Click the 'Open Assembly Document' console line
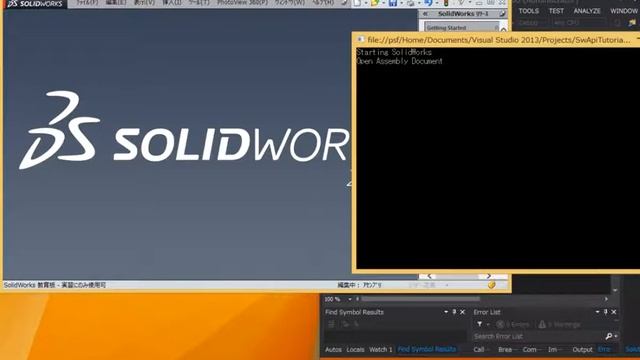The height and width of the screenshot is (360, 640). (399, 61)
